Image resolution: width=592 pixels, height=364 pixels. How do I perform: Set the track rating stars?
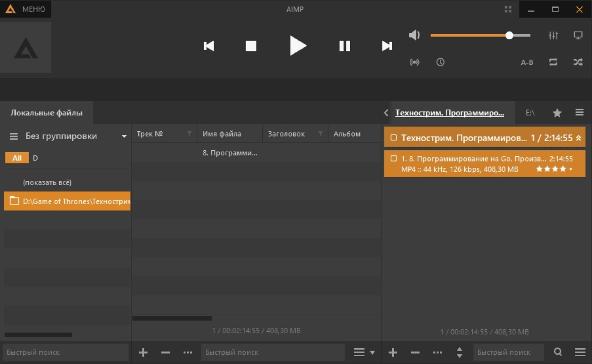[x=554, y=169]
